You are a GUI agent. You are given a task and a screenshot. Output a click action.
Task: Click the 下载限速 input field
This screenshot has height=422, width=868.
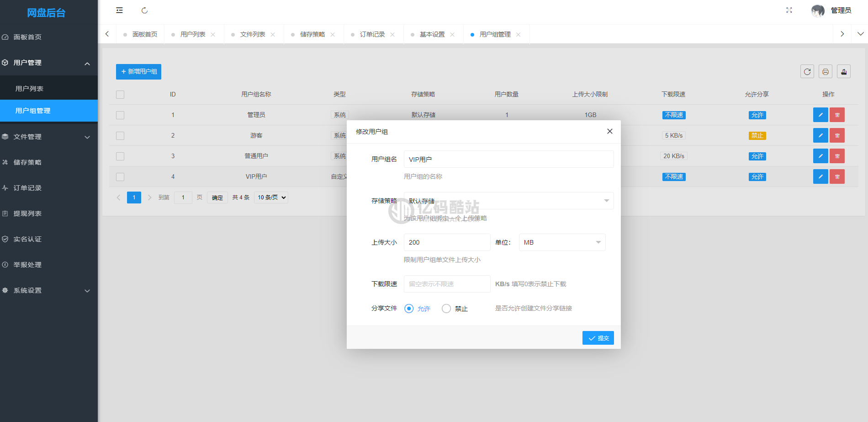pyautogui.click(x=447, y=284)
